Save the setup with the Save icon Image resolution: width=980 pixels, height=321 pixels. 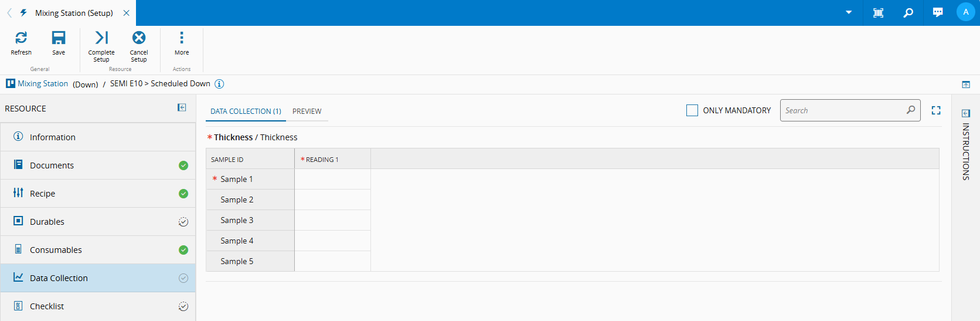tap(59, 38)
